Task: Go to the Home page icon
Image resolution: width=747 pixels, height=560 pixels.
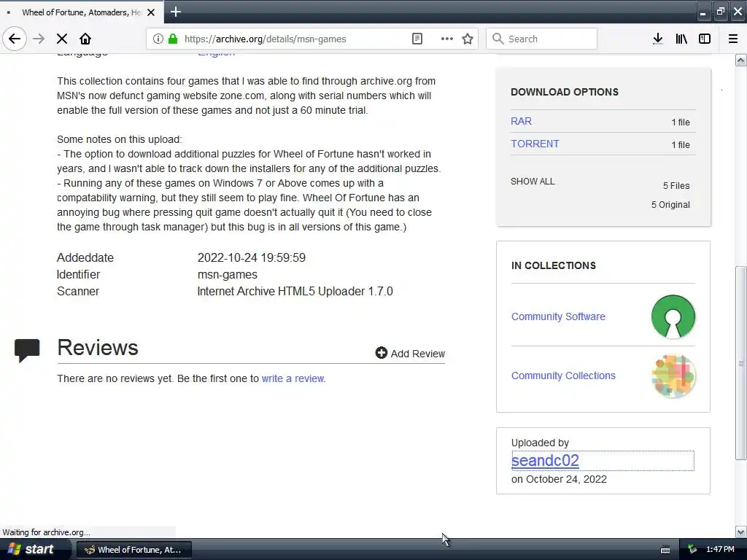Action: [x=85, y=39]
